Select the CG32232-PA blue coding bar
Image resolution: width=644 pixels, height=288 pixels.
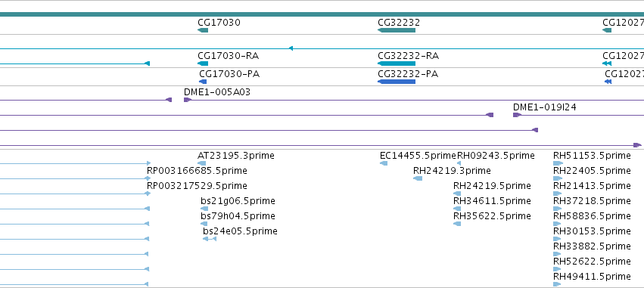point(397,82)
